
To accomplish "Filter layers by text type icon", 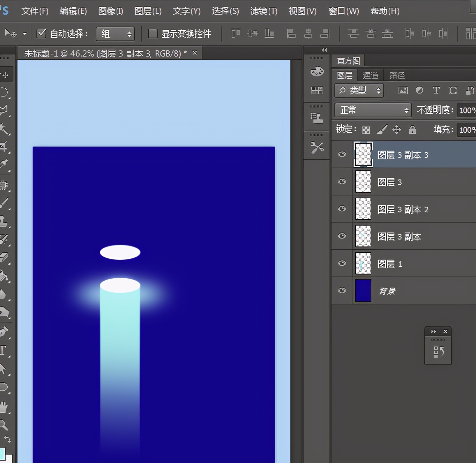I will click(x=436, y=90).
